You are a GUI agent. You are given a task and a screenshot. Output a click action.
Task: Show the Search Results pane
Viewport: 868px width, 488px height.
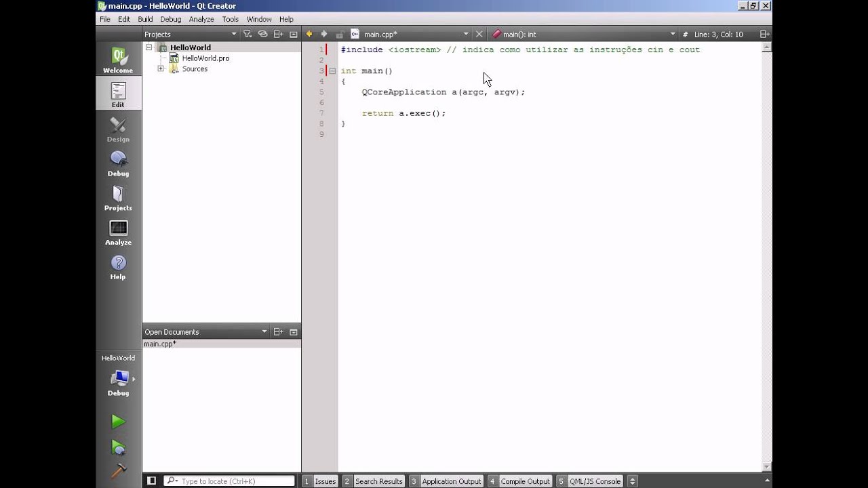pyautogui.click(x=373, y=481)
